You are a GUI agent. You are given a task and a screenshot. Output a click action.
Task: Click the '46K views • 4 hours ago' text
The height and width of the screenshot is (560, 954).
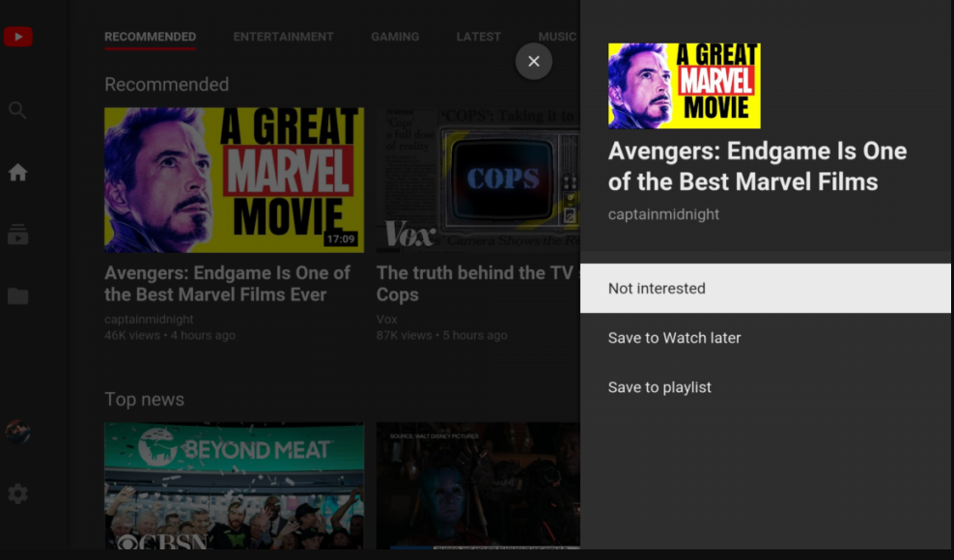(170, 335)
